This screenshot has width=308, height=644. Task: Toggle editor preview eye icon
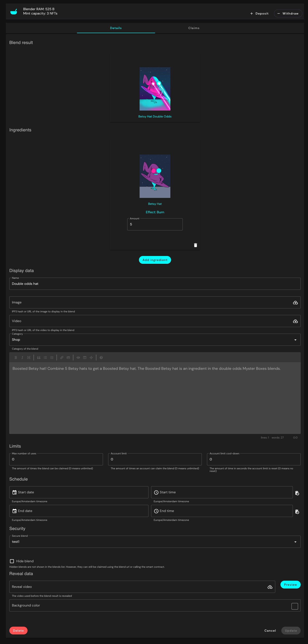[78, 357]
